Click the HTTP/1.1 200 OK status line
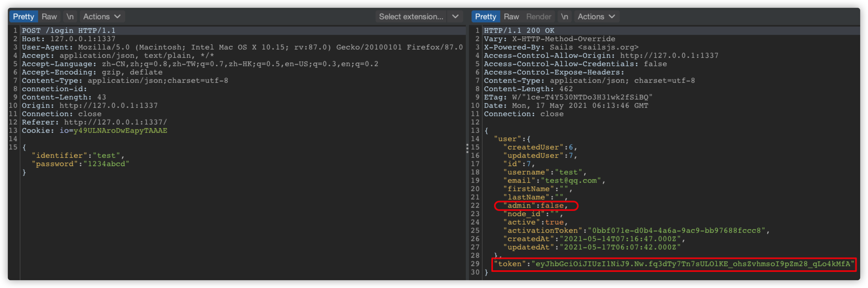The image size is (868, 288). [x=519, y=30]
